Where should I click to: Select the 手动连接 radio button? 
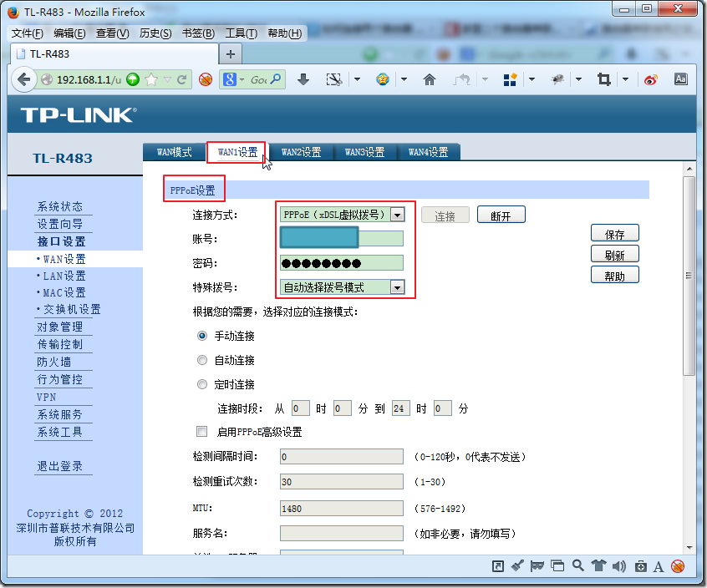[202, 336]
